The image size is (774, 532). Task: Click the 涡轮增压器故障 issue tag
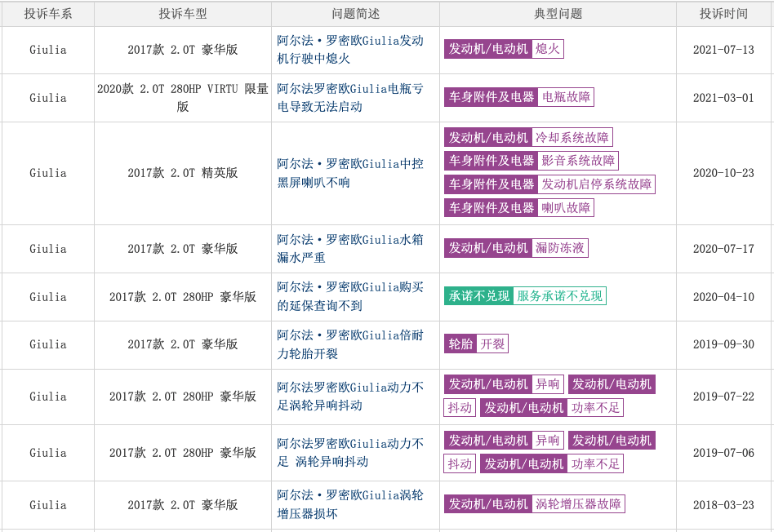[578, 504]
